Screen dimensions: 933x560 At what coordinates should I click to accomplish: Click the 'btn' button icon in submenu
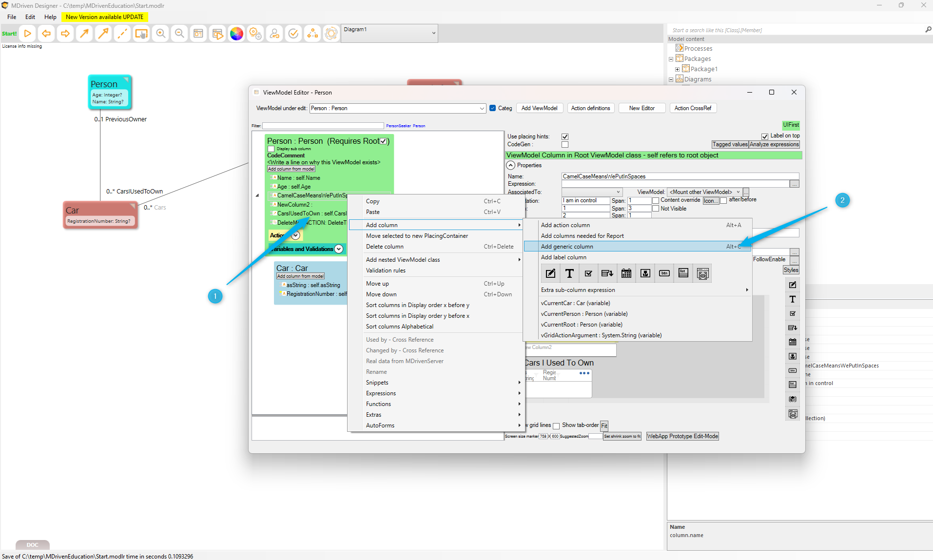tap(664, 273)
